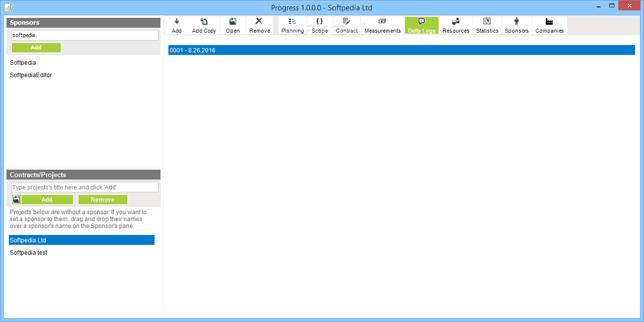
Task: Open the Resources section
Action: click(x=456, y=25)
